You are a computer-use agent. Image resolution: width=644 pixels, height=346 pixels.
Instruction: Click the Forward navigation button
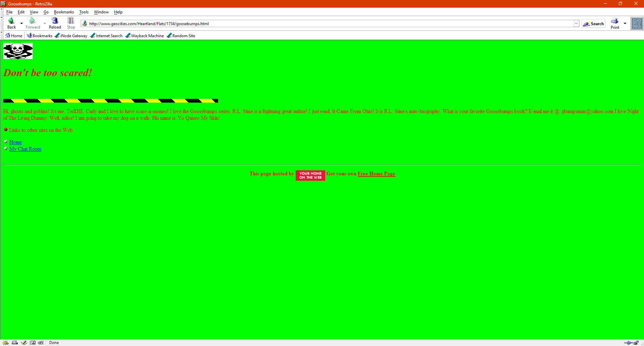click(33, 23)
